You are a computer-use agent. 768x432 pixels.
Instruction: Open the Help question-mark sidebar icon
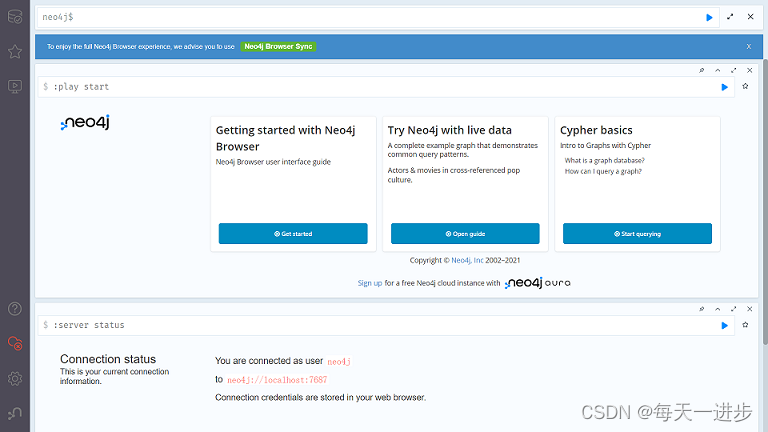pyautogui.click(x=15, y=309)
